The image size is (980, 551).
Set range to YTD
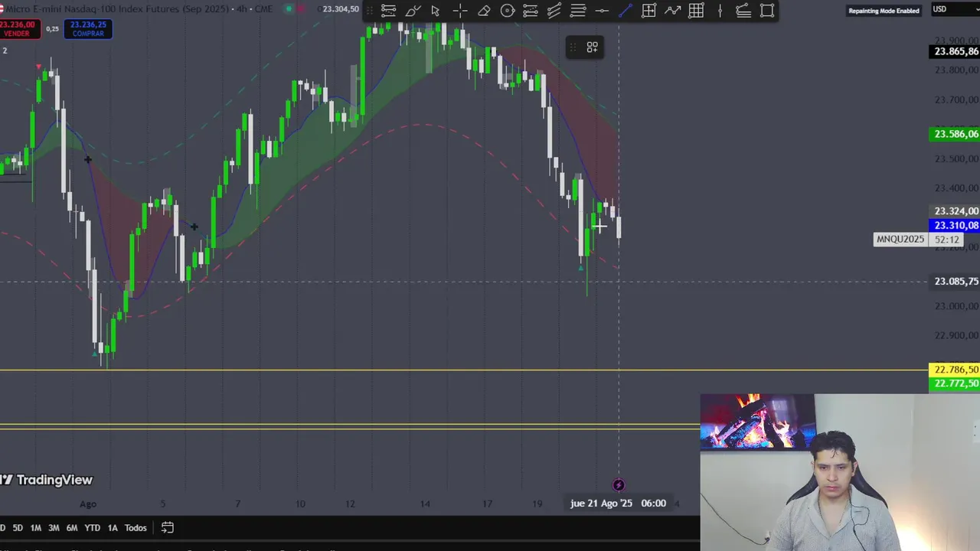click(92, 528)
